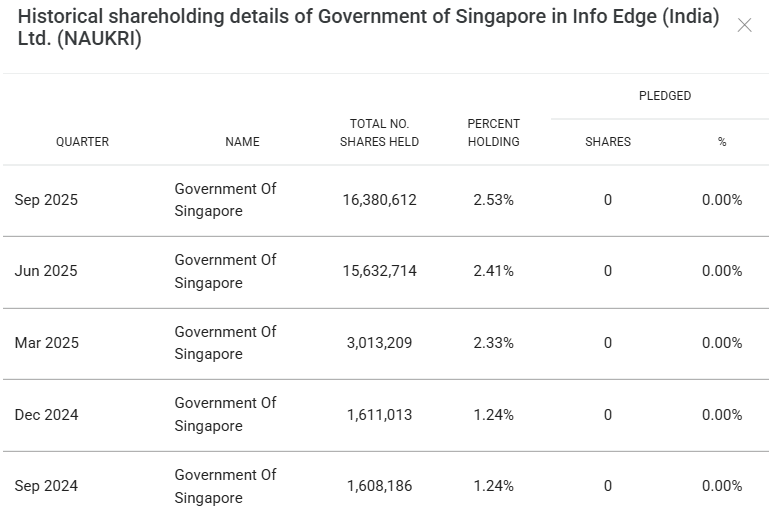Select the Mar 2025 quarter cell

[x=46, y=343]
